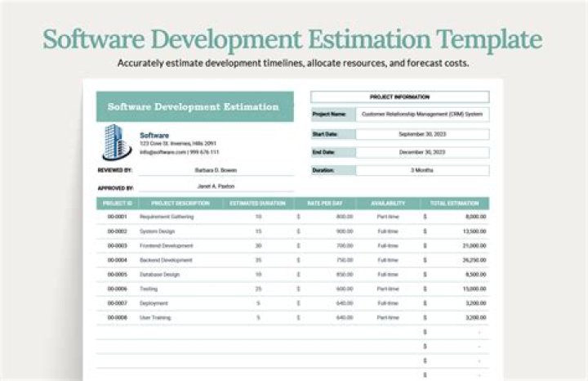588x381 pixels.
Task: Click project ID 00-0007
Action: coord(118,303)
